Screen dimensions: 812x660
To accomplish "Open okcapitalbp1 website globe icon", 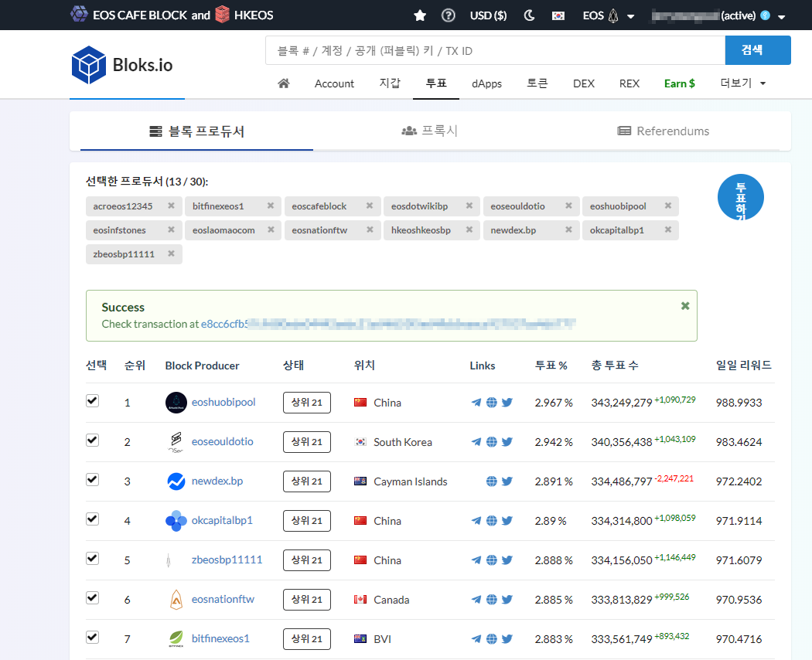I will tap(491, 521).
